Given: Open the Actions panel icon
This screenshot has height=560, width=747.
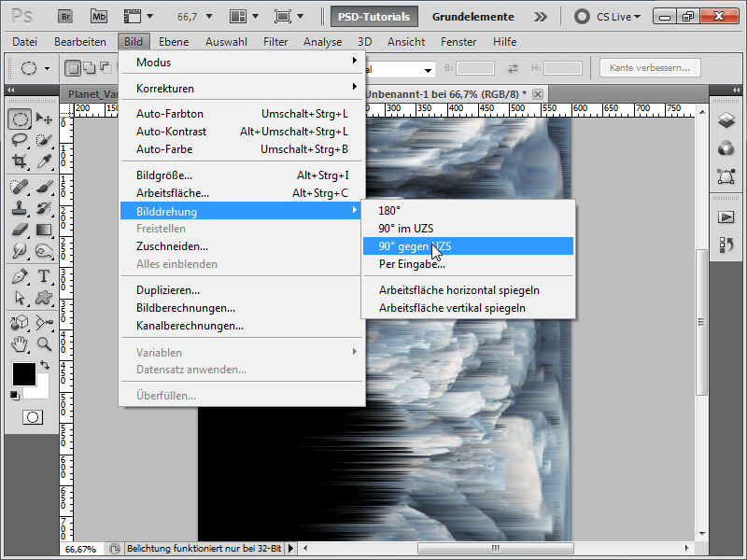Looking at the screenshot, I should point(726,217).
